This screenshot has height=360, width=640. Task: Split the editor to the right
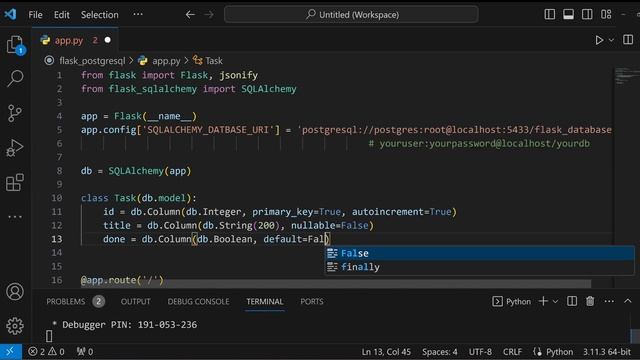(628, 40)
